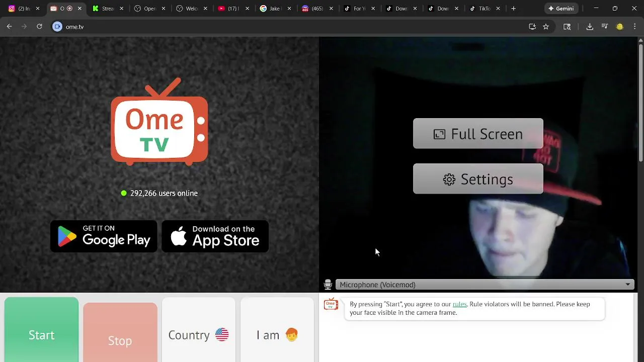Switch to the YouTube (17) tab
Screen dimensions: 644x362
pos(233,9)
